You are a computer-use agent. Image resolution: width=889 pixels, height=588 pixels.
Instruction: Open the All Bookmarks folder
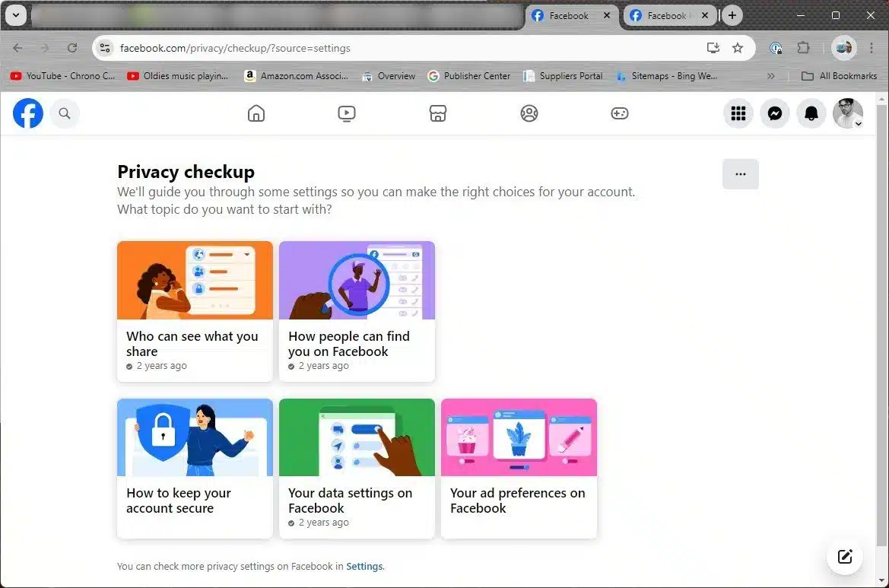pos(839,76)
